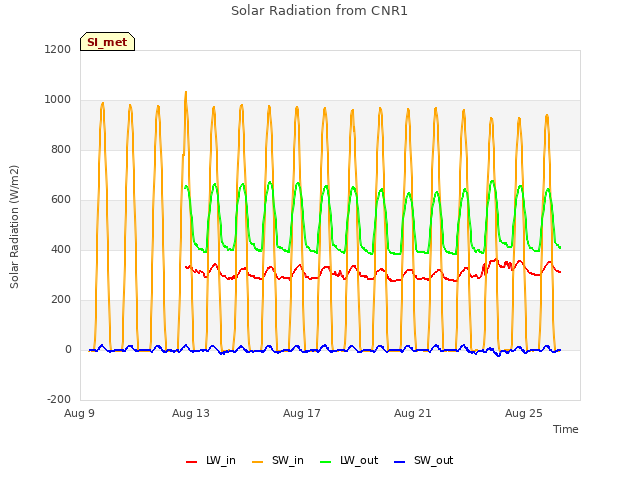Click the highest SW_in peak near Aug 13
This screenshot has height=480, width=640.
[186, 92]
